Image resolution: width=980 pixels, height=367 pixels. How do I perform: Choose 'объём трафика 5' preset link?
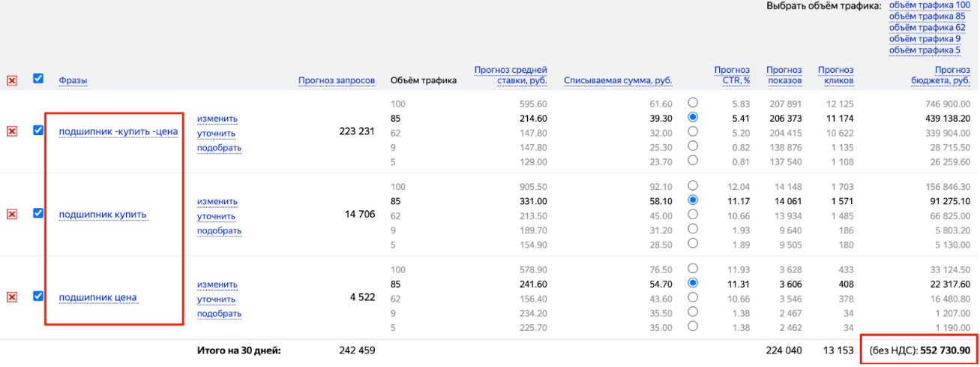pyautogui.click(x=923, y=50)
